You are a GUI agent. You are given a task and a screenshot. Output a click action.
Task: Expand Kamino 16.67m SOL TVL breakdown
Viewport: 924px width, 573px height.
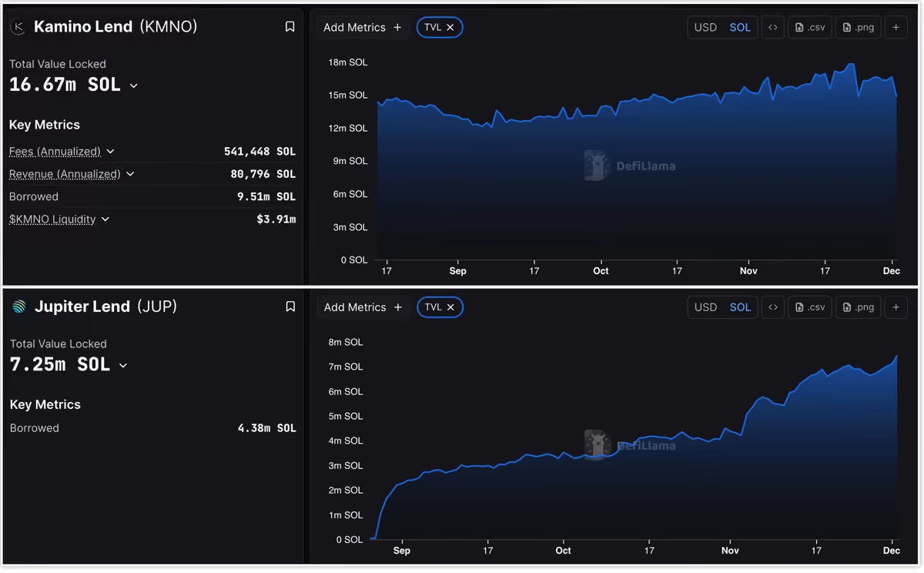point(134,85)
